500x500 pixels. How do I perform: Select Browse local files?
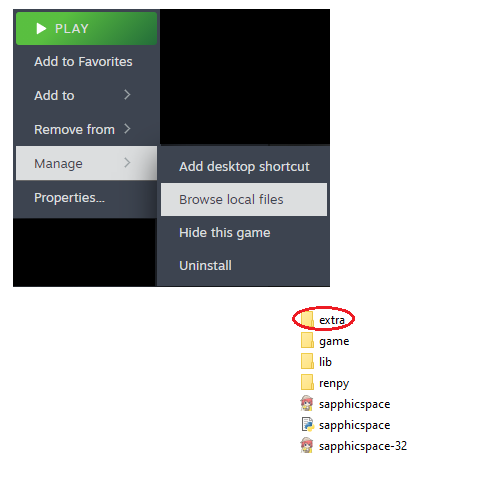[x=244, y=199]
